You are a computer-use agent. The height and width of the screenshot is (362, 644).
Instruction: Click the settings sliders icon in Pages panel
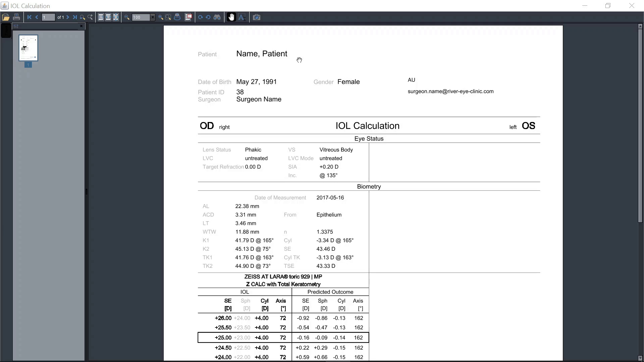15,26
